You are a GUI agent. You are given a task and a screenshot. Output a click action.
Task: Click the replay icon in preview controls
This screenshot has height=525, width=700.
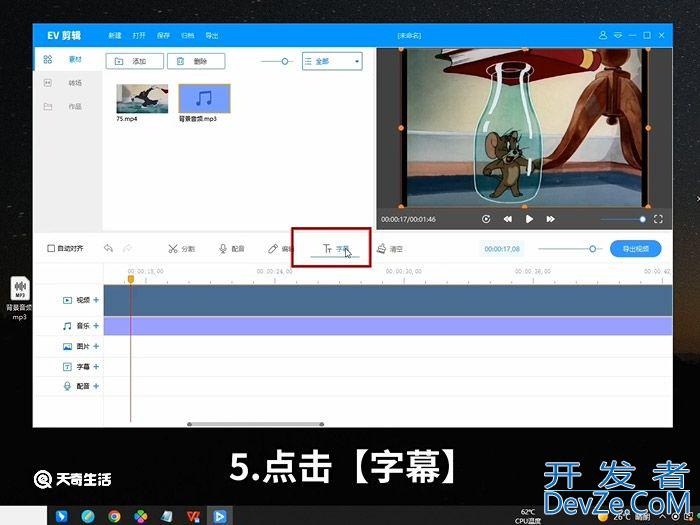click(x=486, y=219)
